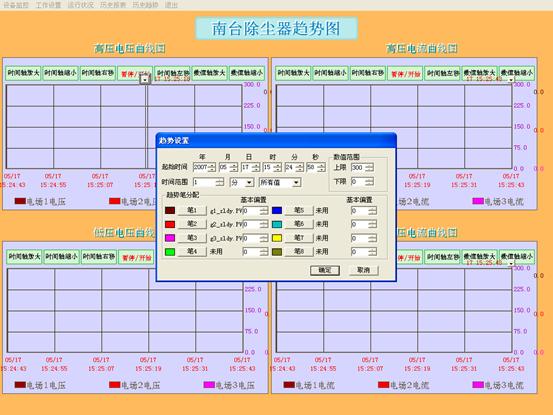
Task: Click the 笔6 pen assignment button
Action: [x=299, y=224]
